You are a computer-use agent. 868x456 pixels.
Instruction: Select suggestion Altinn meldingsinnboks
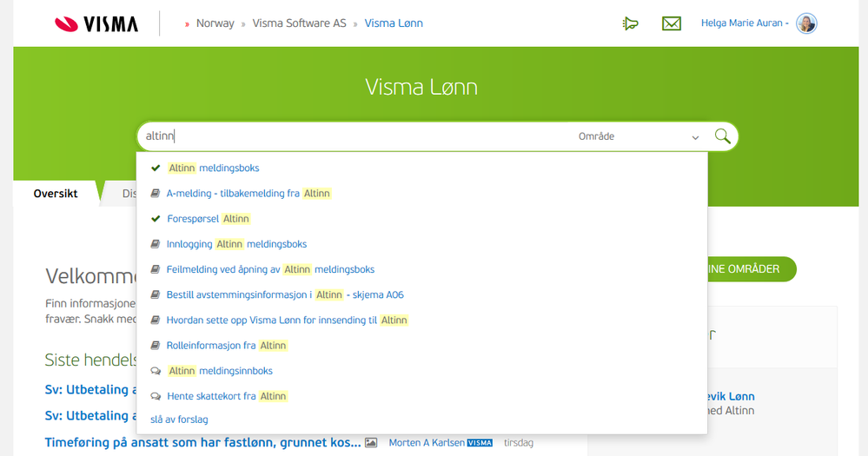tap(221, 372)
